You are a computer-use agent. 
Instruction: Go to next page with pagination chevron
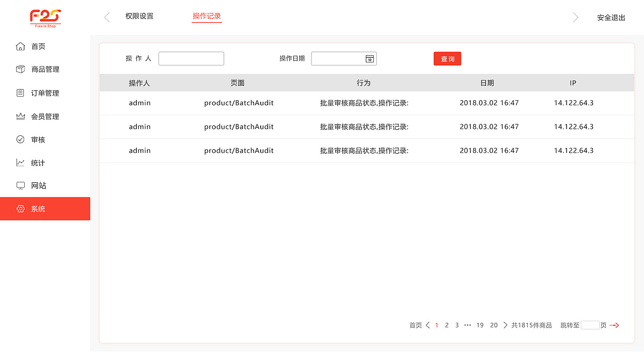[505, 325]
